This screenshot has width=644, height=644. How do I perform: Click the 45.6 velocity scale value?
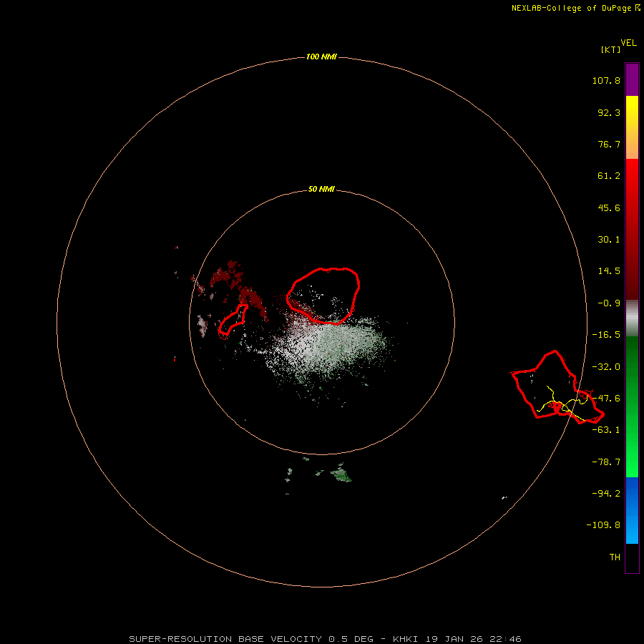point(609,208)
